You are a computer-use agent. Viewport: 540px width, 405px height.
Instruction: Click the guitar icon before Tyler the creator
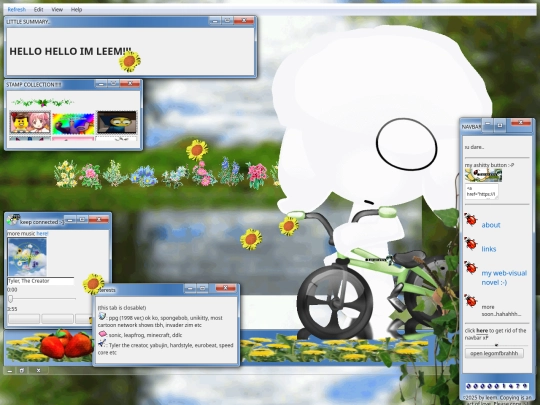pos(102,343)
